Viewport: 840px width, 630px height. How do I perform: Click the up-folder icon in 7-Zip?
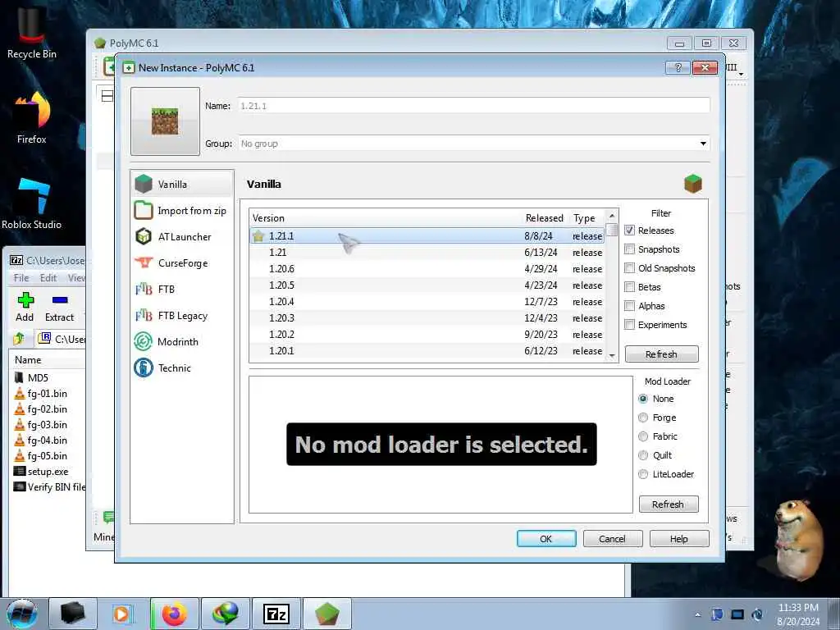click(20, 339)
